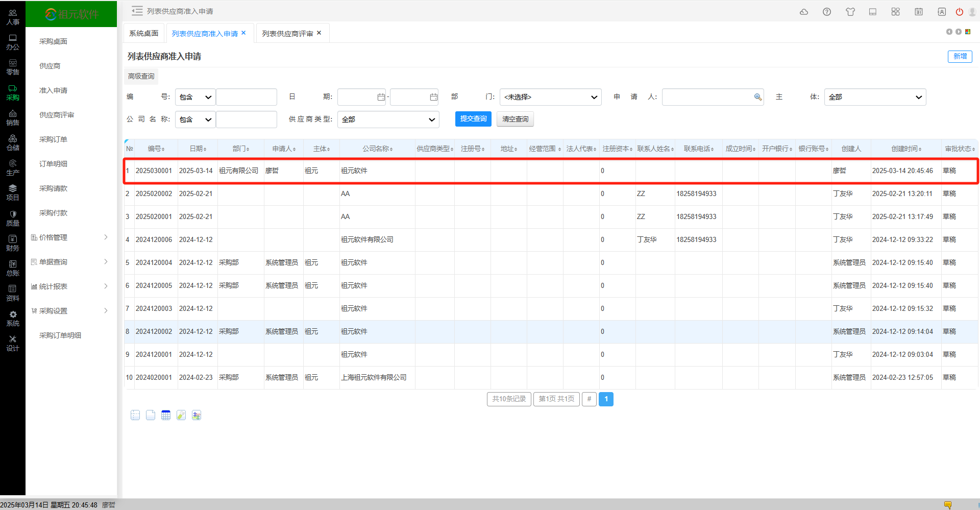
Task: Open 质量 module in left sidebar
Action: [13, 218]
